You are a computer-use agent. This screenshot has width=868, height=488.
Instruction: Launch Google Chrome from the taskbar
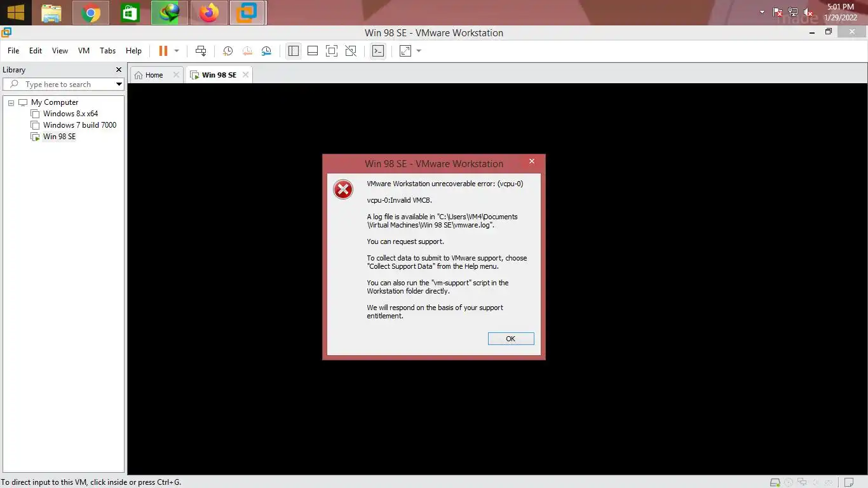pyautogui.click(x=91, y=13)
